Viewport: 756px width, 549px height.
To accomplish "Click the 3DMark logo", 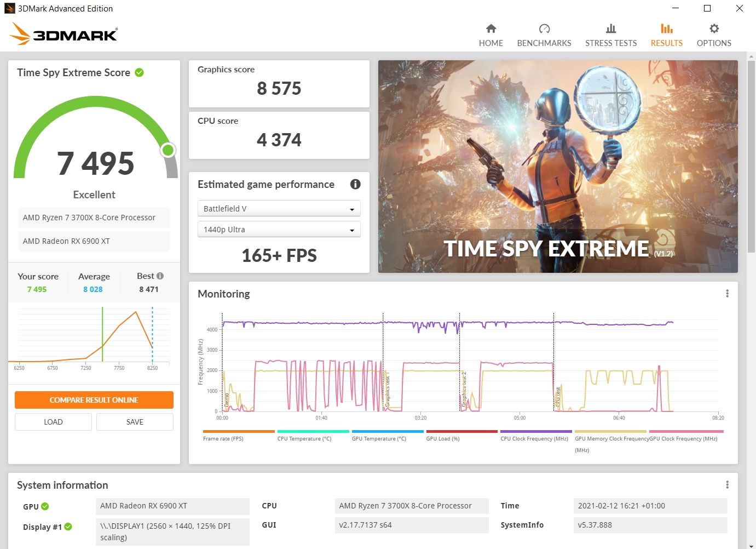I will (64, 34).
